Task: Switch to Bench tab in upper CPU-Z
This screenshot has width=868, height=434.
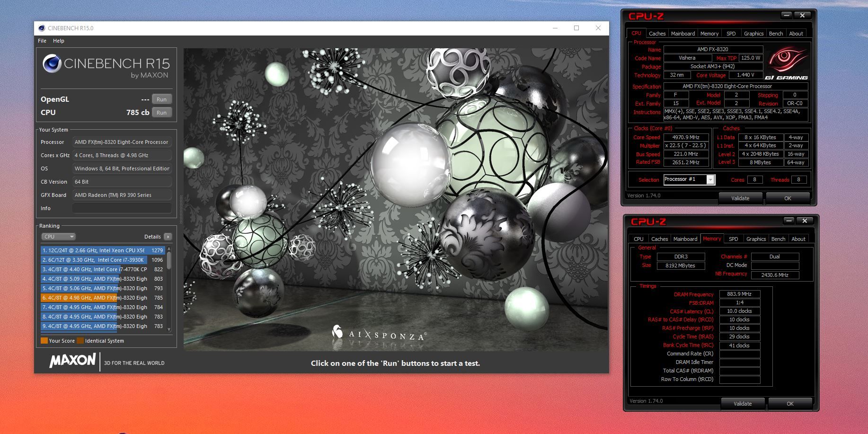Action: (x=776, y=34)
